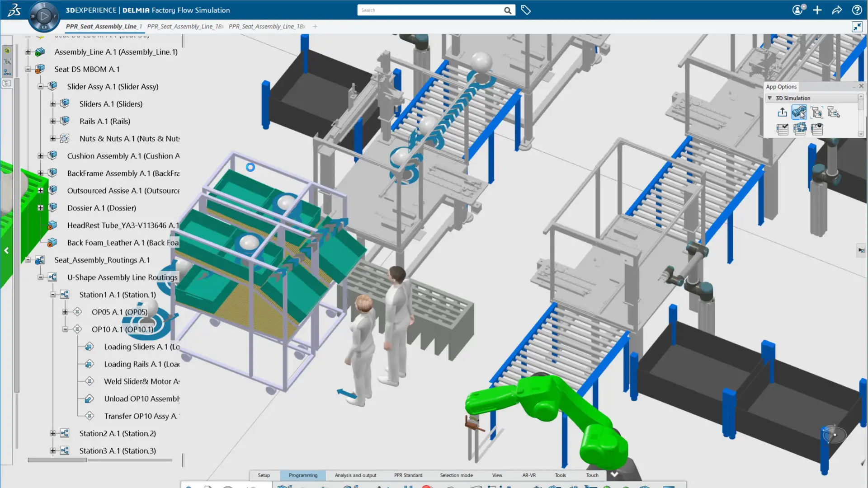Collapse the Slider Assy A.1 node
Screen dimensions: 868x488
[41, 86]
